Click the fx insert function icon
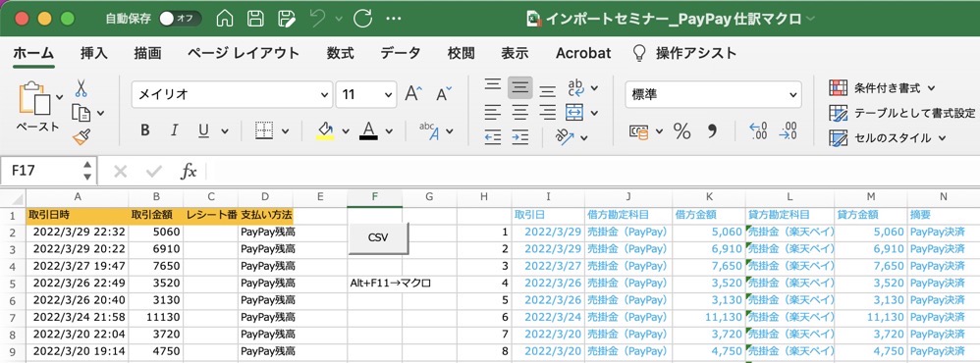Viewport: 980px width, 363px height. (189, 171)
